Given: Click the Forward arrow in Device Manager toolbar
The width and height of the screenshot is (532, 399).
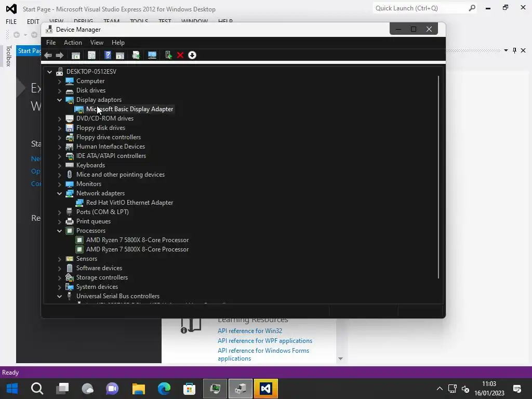Looking at the screenshot, I should pos(60,55).
